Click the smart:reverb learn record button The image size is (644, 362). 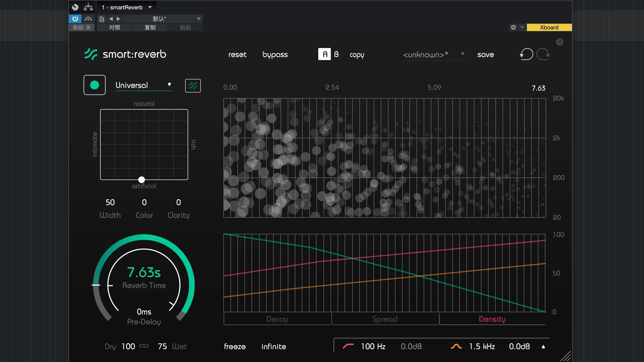click(x=94, y=85)
